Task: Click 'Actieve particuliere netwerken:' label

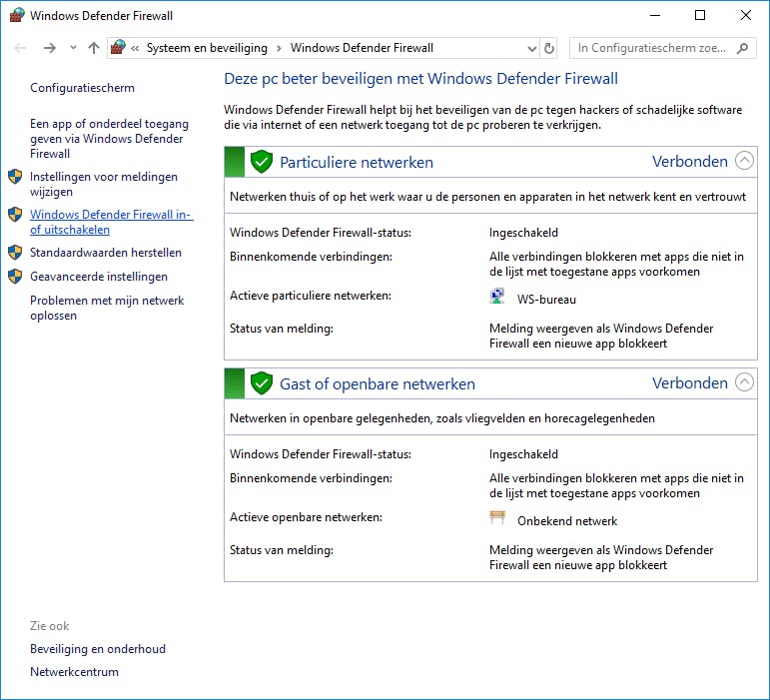Action: pos(311,296)
